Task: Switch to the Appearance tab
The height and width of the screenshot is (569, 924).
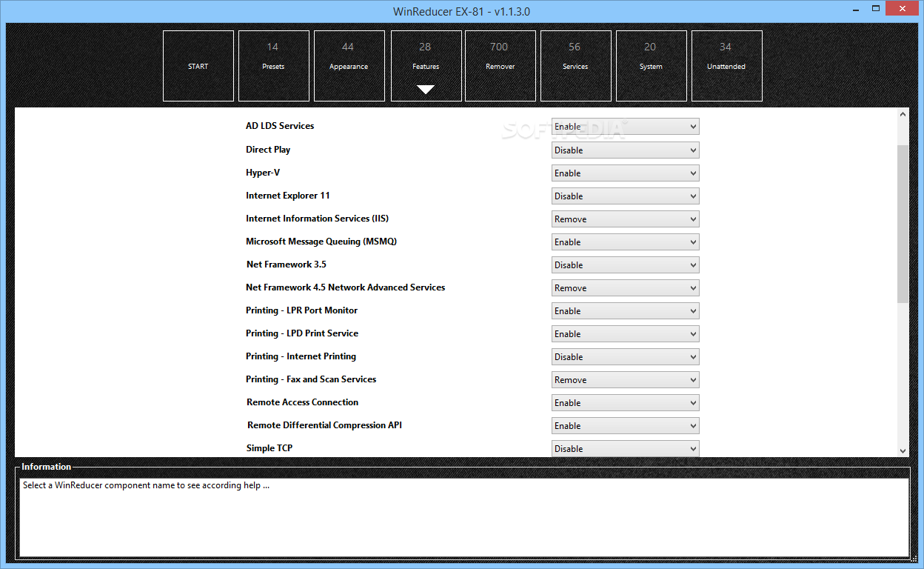Action: (x=349, y=66)
